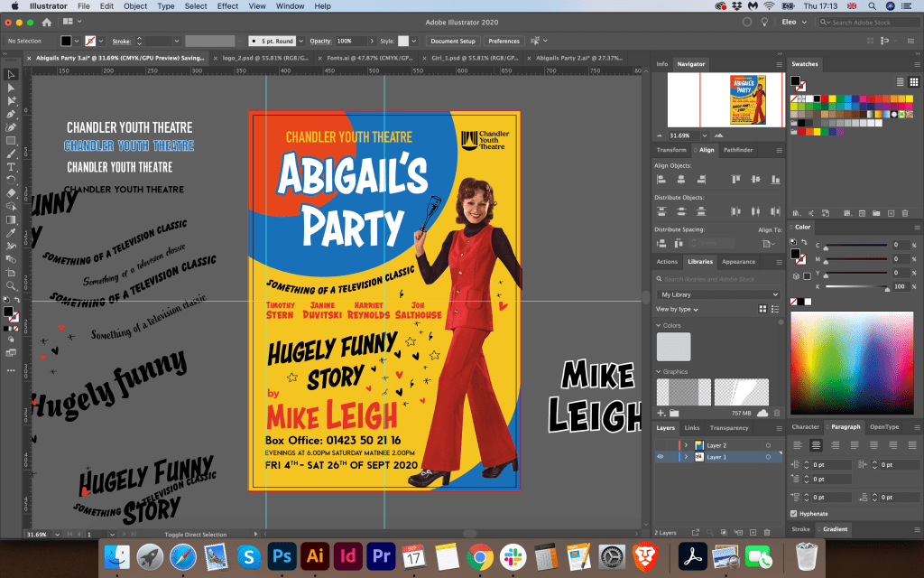Viewport: 924px width, 578px height.
Task: Pick the Eyedropper tool
Action: [x=12, y=232]
